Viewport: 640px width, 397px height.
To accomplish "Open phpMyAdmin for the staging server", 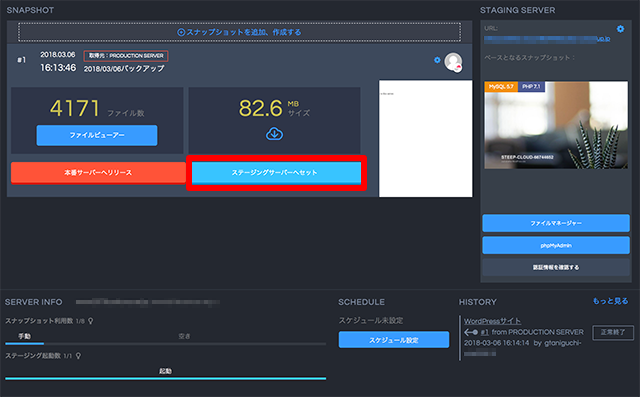I will (x=556, y=245).
